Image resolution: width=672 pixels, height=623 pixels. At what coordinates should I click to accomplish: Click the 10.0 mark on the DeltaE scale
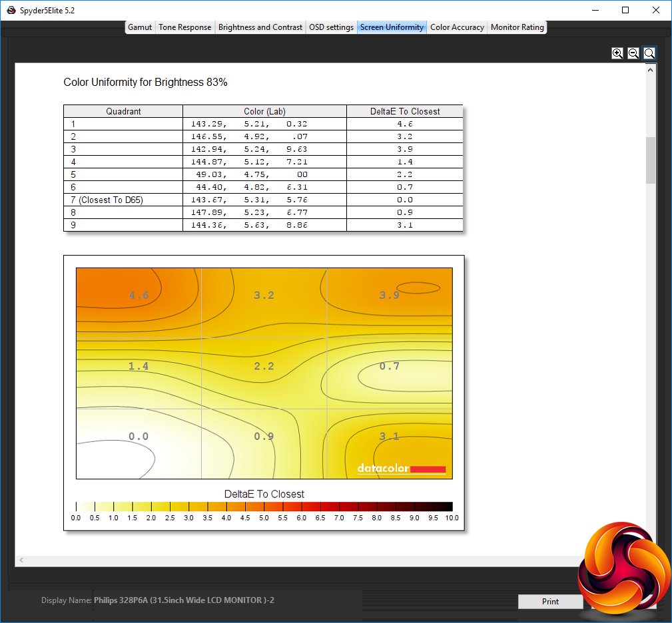click(x=452, y=518)
